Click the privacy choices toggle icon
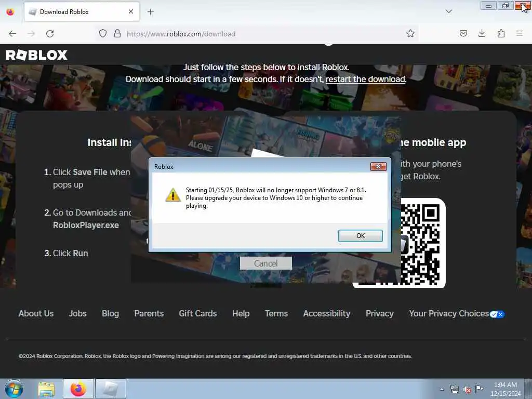The height and width of the screenshot is (399, 532). point(497,314)
